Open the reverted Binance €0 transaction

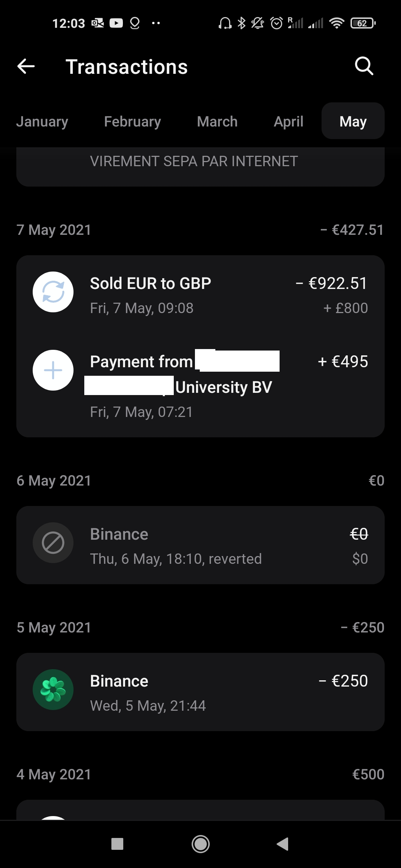[200, 545]
